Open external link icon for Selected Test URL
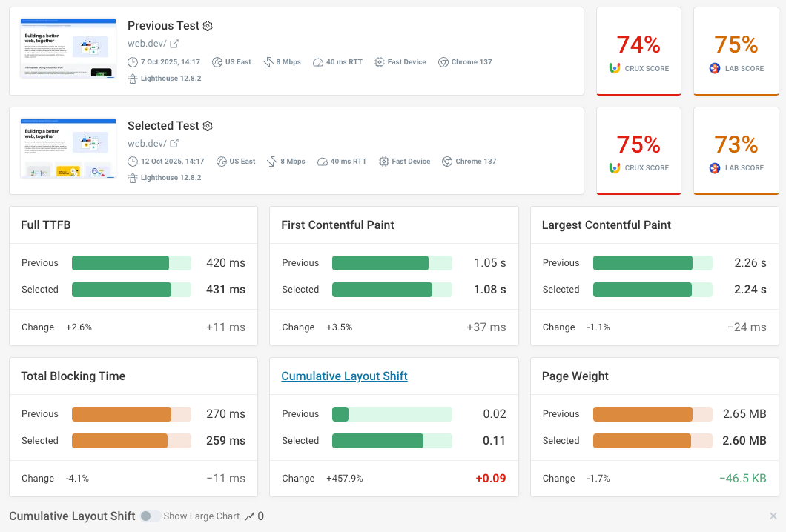The height and width of the screenshot is (532, 786). pyautogui.click(x=174, y=144)
